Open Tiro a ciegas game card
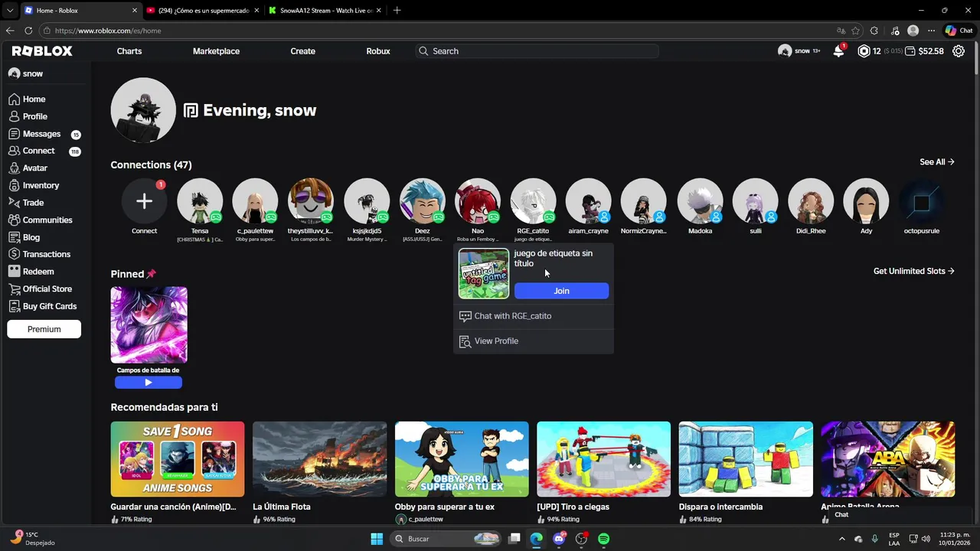 tap(603, 459)
